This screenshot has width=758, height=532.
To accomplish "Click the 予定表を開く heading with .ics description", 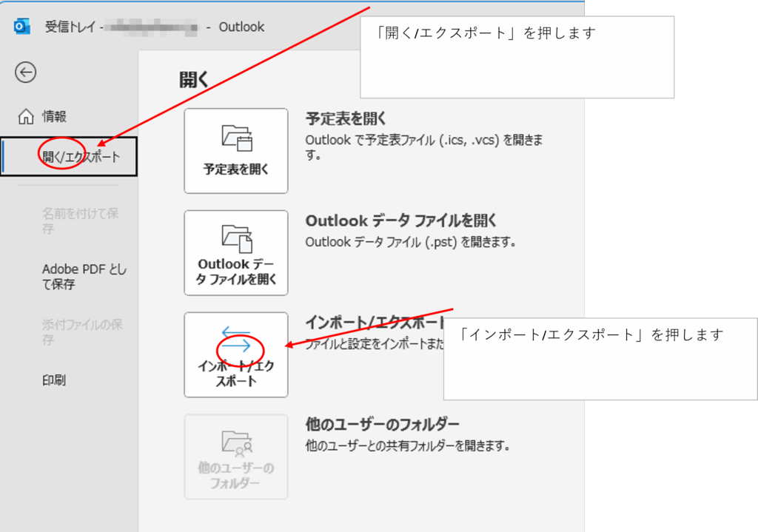I will (346, 119).
